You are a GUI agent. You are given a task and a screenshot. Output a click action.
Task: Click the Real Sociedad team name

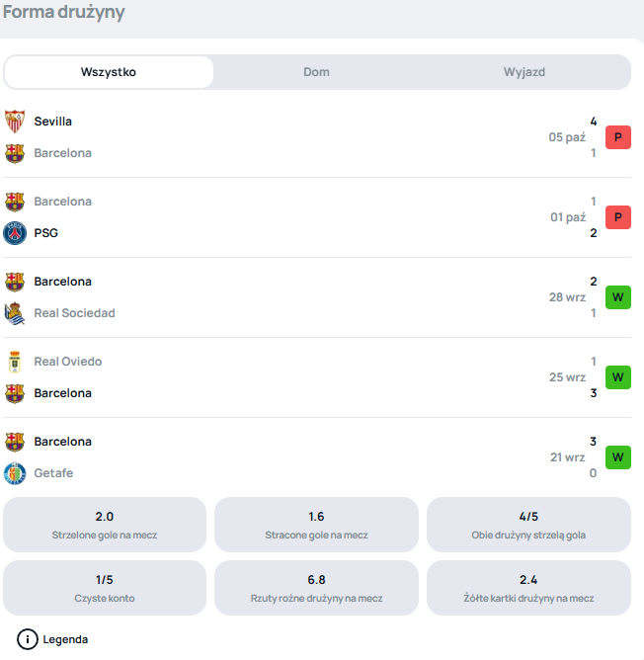(x=74, y=313)
